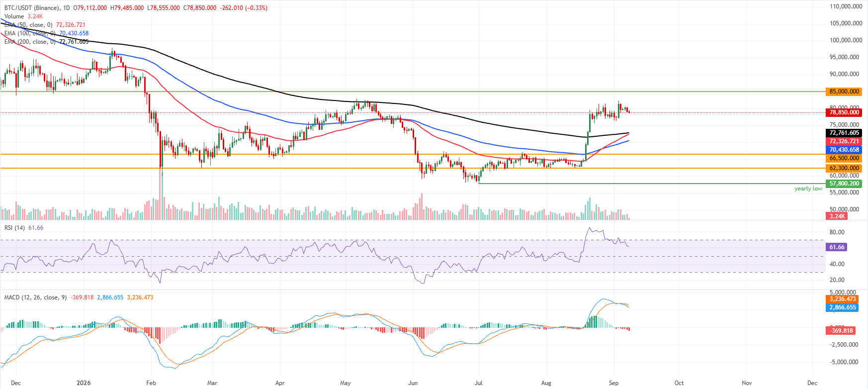Click the red 3.24K volume axis label

837,216
